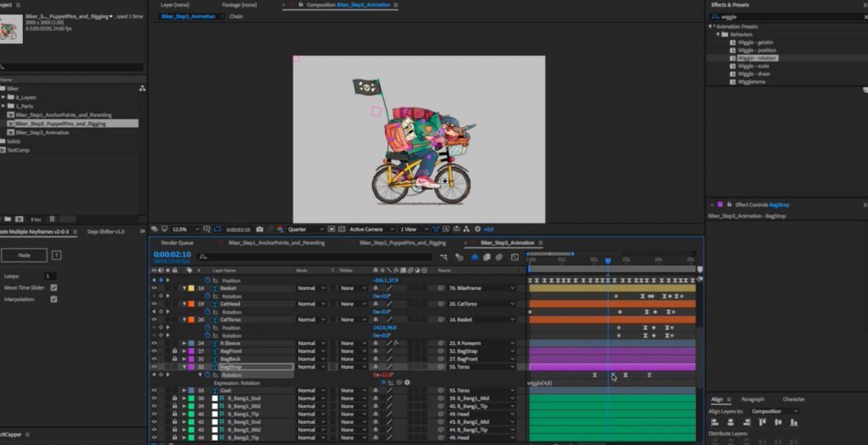Switch to the Biker_Step2_PuppetPins_and_Rigging timeline tab

402,242
